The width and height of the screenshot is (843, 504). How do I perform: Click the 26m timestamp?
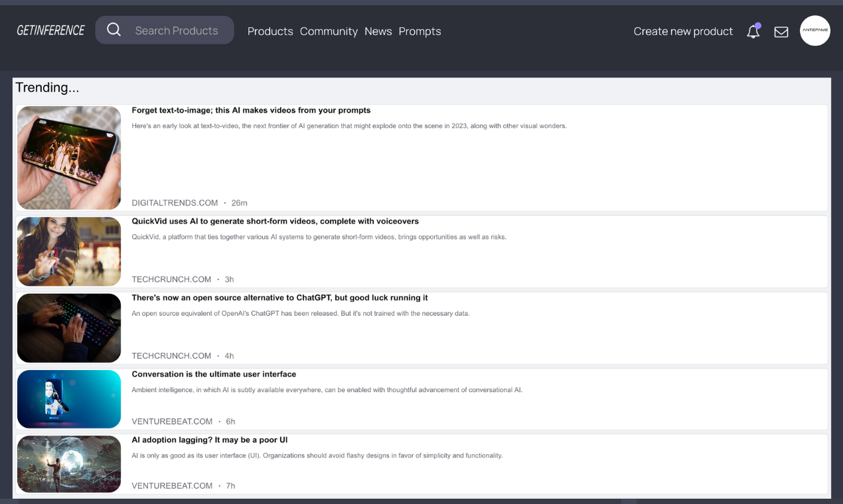[239, 203]
